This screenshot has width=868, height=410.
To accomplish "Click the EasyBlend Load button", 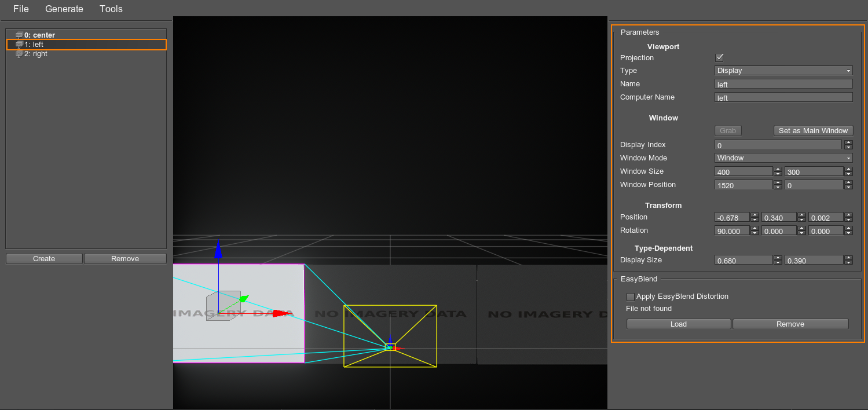I will (679, 324).
